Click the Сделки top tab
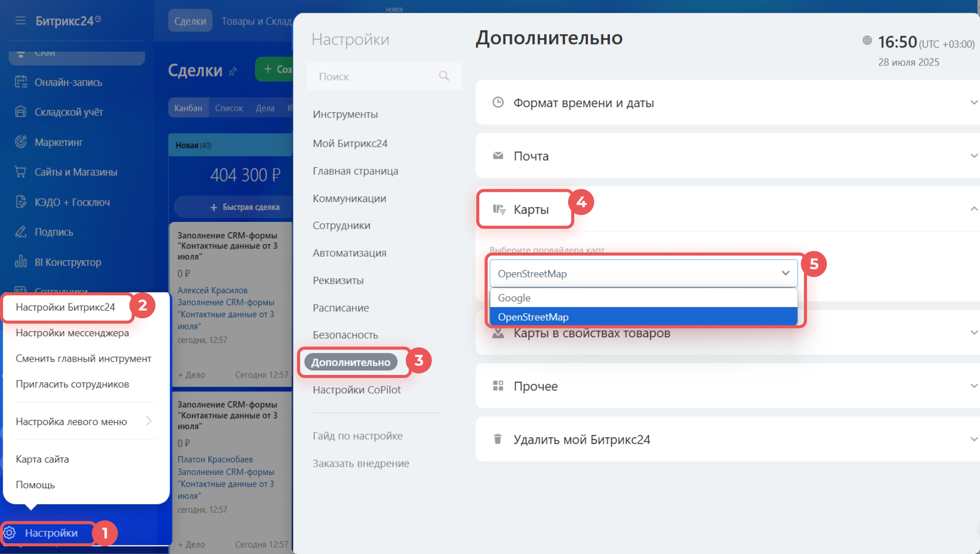 tap(190, 21)
